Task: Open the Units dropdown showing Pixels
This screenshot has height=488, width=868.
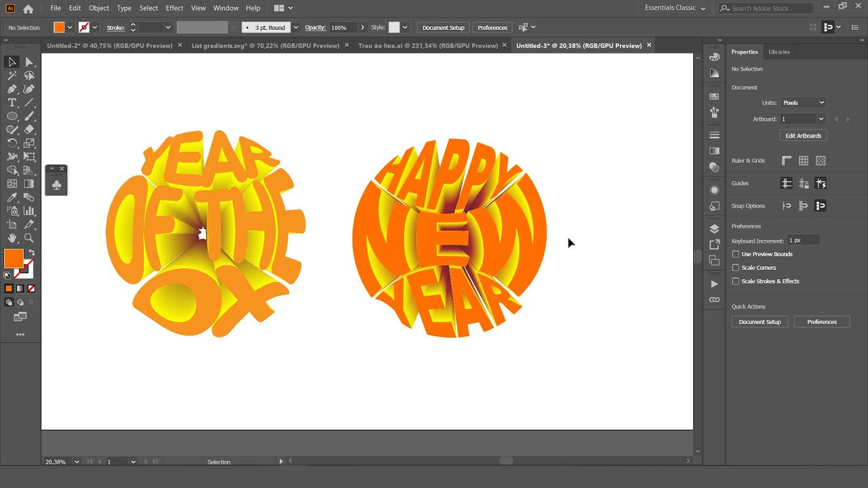Action: tap(803, 103)
